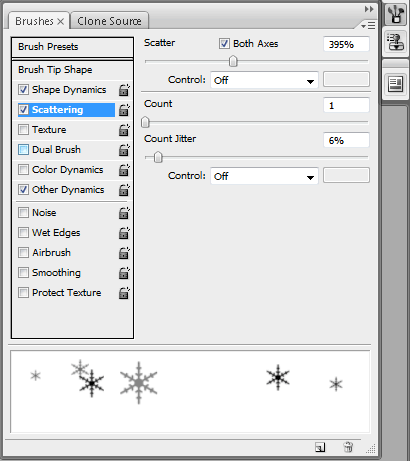The image size is (410, 461).
Task: Open the third docked panel icon
Action: pos(395,83)
